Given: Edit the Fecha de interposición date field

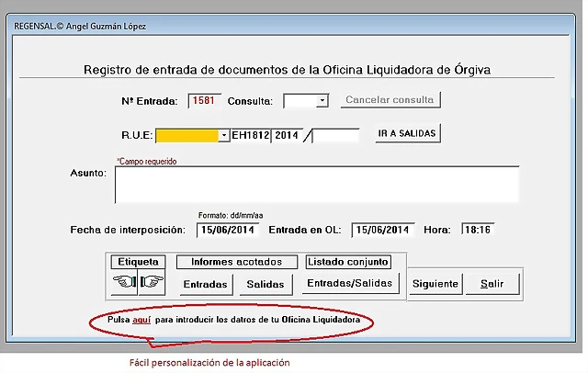Looking at the screenshot, I should pyautogui.click(x=228, y=230).
